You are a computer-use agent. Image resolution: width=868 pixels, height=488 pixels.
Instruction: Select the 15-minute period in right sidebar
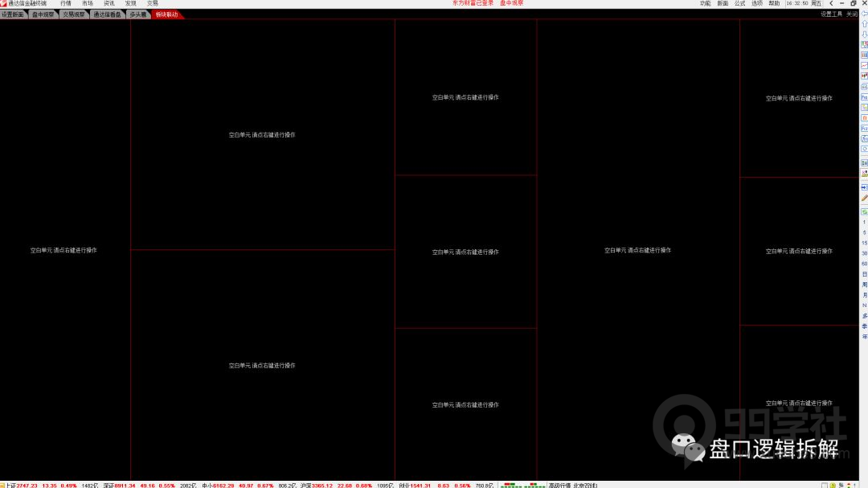[864, 243]
